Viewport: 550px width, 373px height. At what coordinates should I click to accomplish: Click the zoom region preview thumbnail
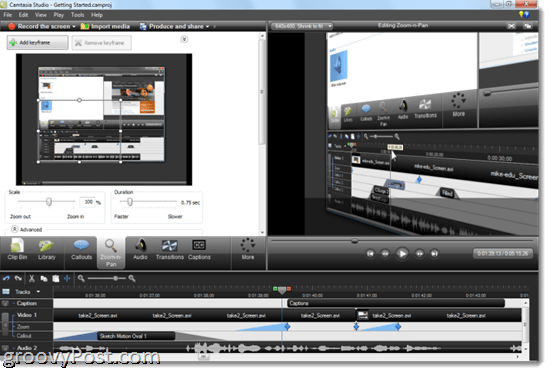[104, 119]
